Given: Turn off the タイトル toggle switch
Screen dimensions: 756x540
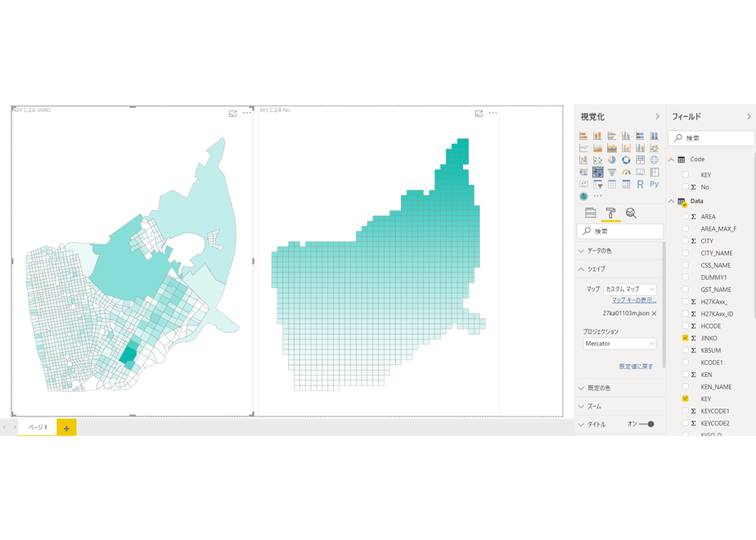Looking at the screenshot, I should [x=646, y=425].
